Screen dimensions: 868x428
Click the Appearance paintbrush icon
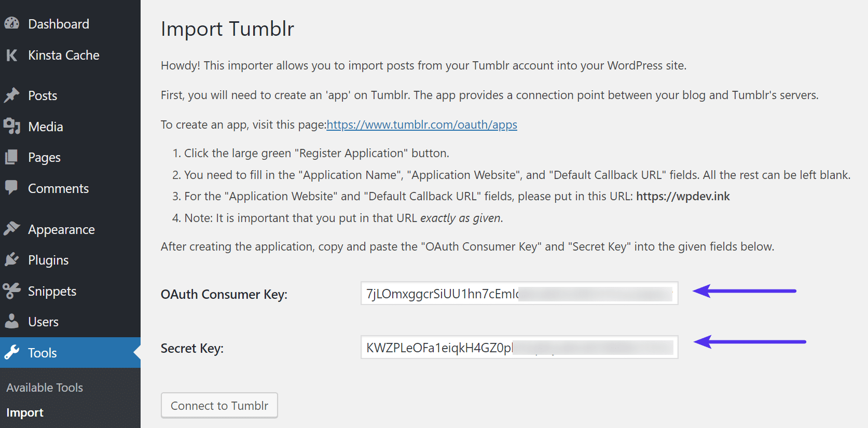(x=11, y=229)
